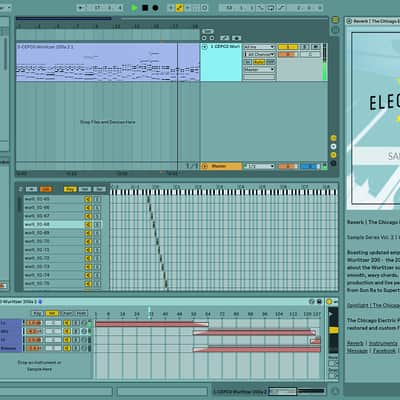Click the round session view selector icon
The width and height of the screenshot is (400, 400).
[335, 30]
